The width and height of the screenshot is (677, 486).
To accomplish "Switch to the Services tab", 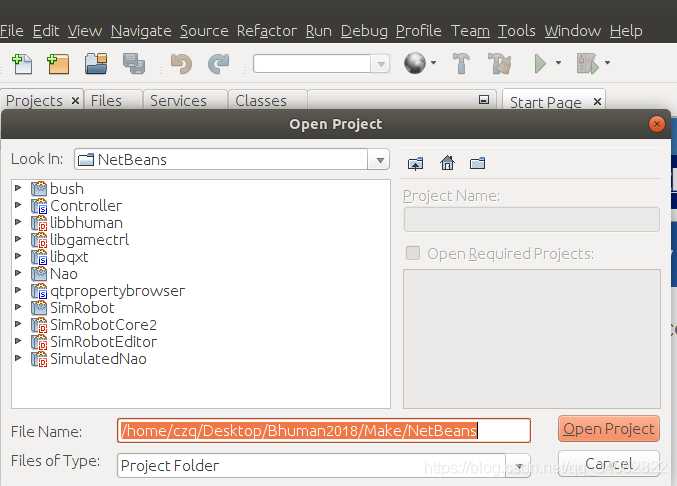I will (x=178, y=101).
